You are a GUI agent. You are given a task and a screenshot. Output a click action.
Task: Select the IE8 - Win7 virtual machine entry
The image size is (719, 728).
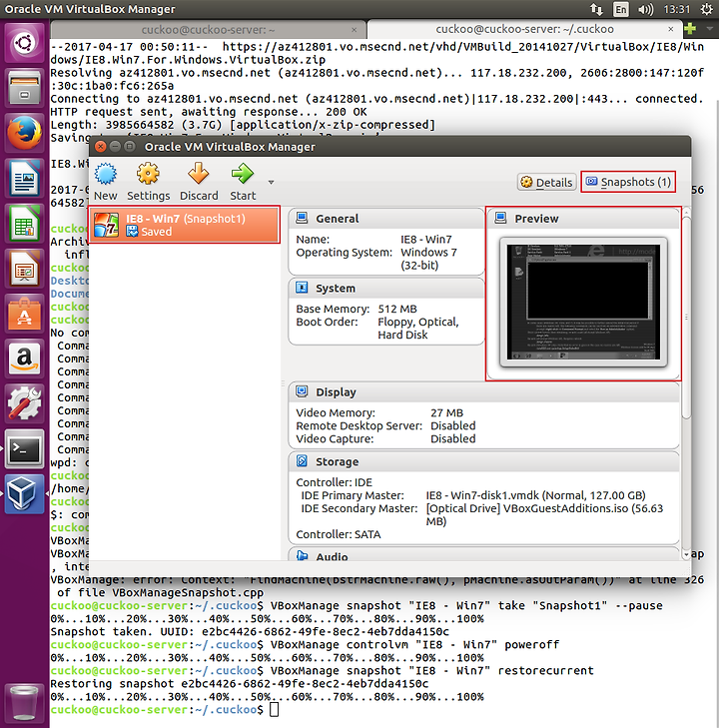coord(185,225)
